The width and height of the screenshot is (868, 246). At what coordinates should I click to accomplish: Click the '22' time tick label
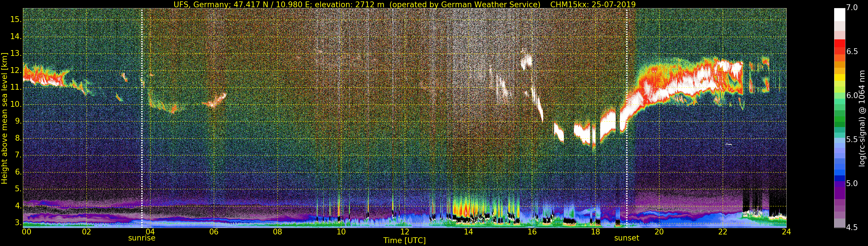723,232
